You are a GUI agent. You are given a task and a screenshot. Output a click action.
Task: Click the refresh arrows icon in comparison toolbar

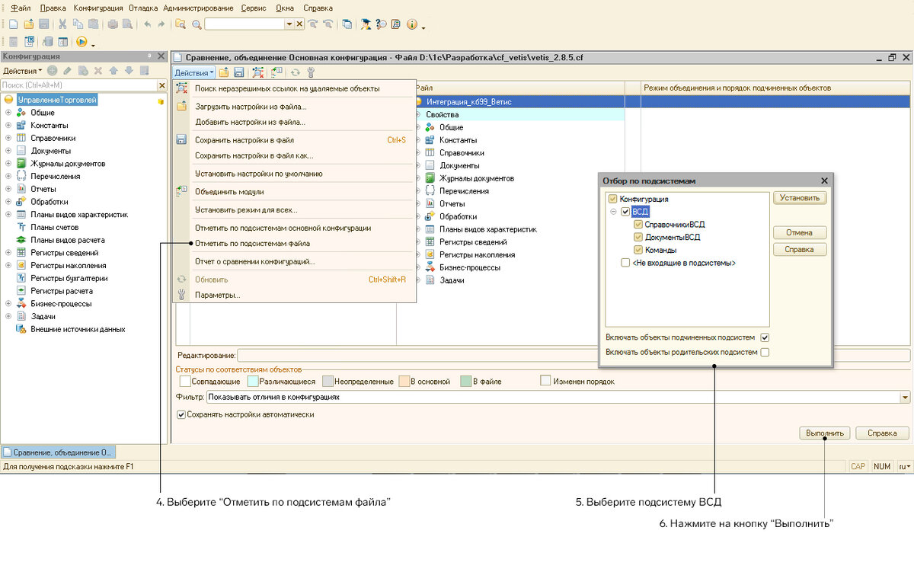pos(295,72)
